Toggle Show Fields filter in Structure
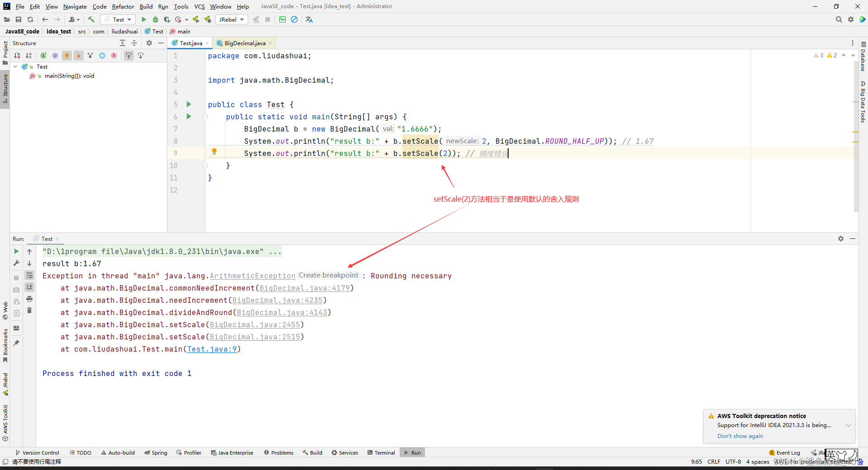This screenshot has width=868, height=470. click(67, 56)
